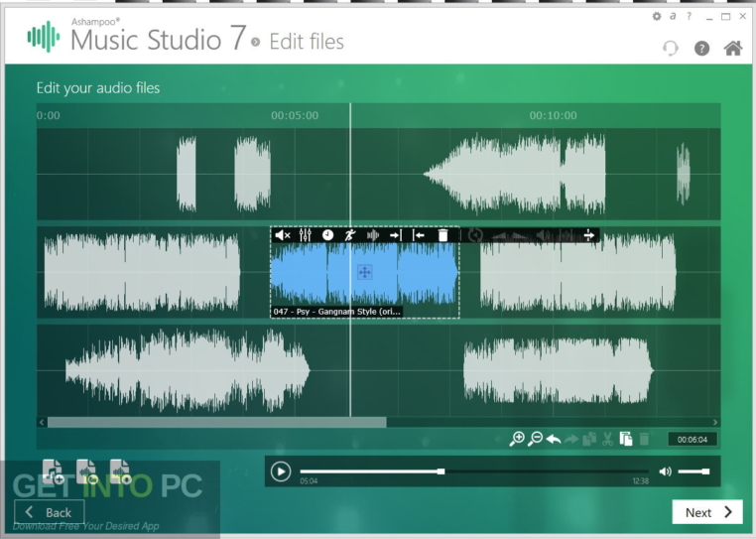The width and height of the screenshot is (756, 539).
Task: Click the greyed speaker volume icon on clip toolbar
Action: [543, 235]
